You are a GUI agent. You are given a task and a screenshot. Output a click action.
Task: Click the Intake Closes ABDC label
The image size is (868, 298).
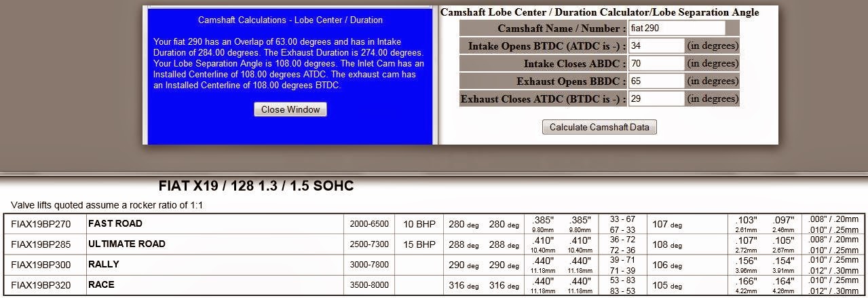click(x=575, y=64)
